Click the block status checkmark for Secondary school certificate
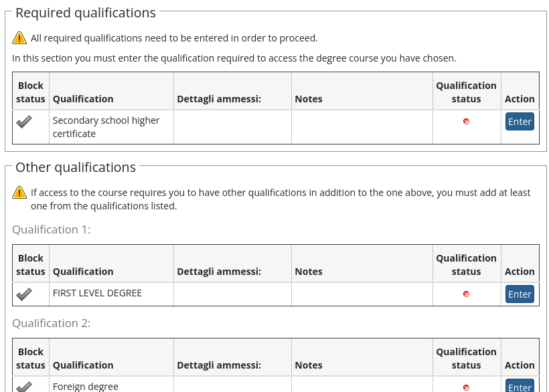 point(24,122)
